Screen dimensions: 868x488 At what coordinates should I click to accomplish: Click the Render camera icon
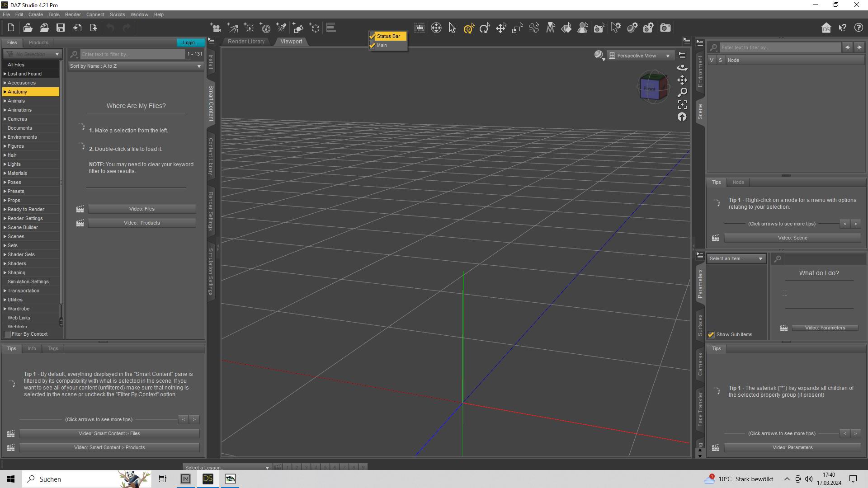click(x=665, y=28)
